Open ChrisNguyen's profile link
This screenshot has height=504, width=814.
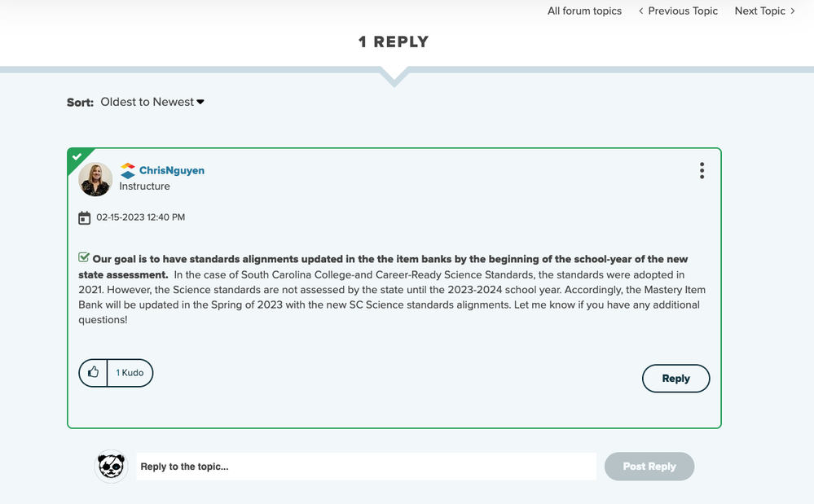point(171,171)
